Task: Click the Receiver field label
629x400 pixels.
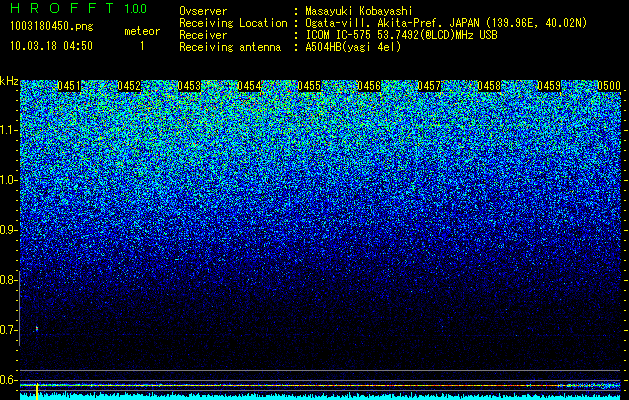Action: tap(203, 35)
